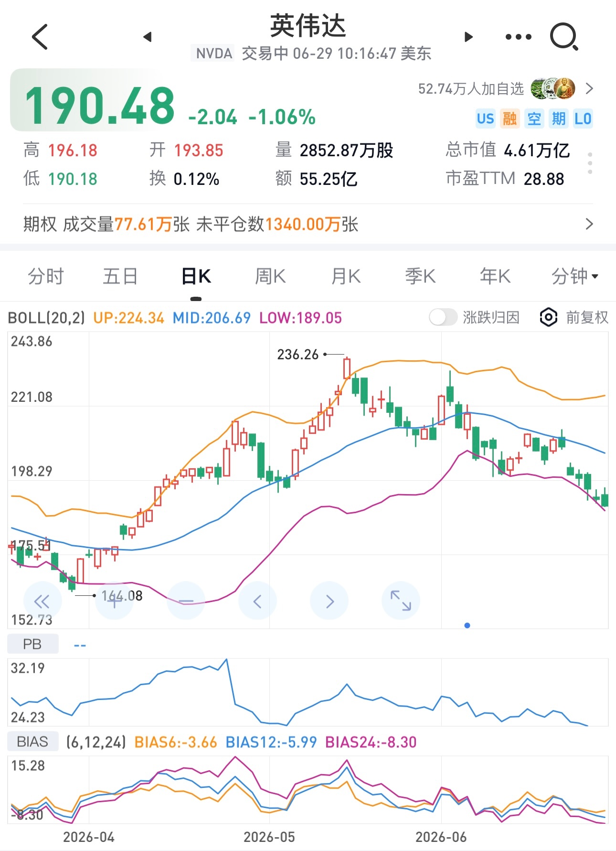Tap the 低 190.18 low value
The height and width of the screenshot is (851, 616).
[x=60, y=179]
